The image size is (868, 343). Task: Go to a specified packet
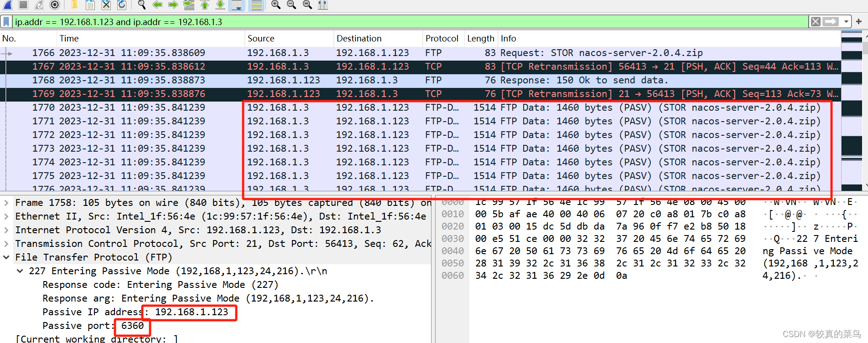(189, 5)
